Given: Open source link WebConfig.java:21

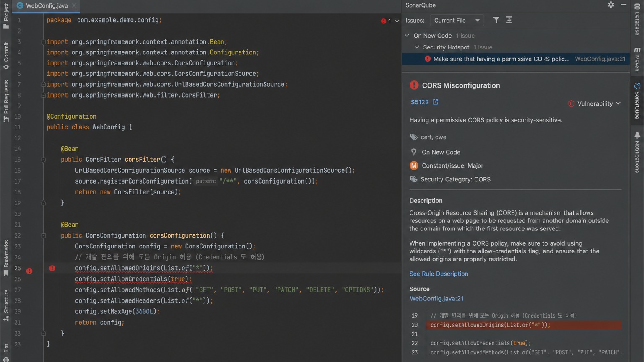Looking at the screenshot, I should point(436,298).
